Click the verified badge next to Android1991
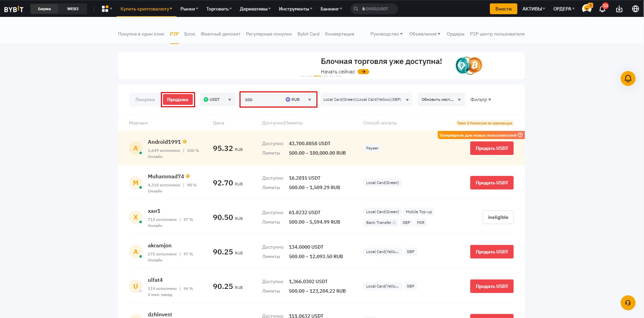Viewport: 644px width, 318px height. pyautogui.click(x=185, y=141)
